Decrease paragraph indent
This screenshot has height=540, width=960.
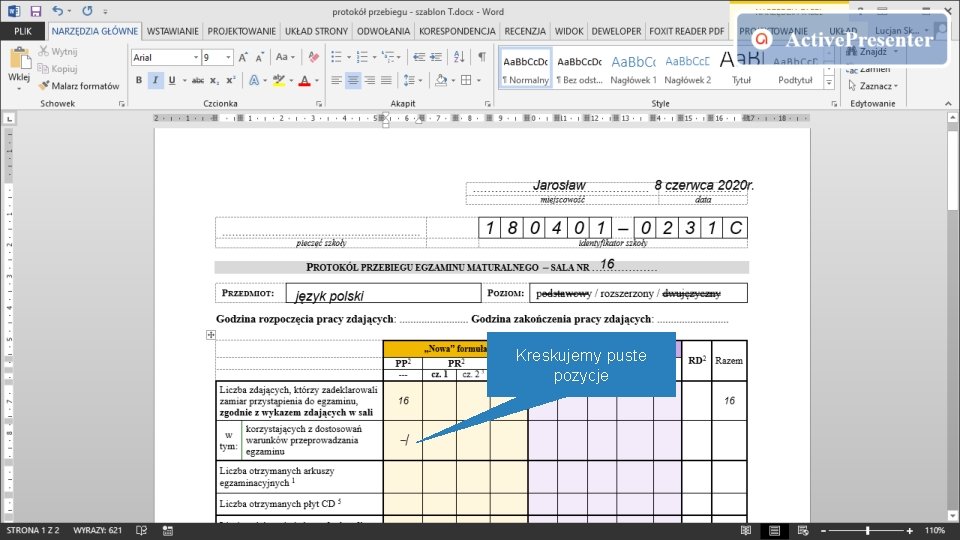coord(419,57)
